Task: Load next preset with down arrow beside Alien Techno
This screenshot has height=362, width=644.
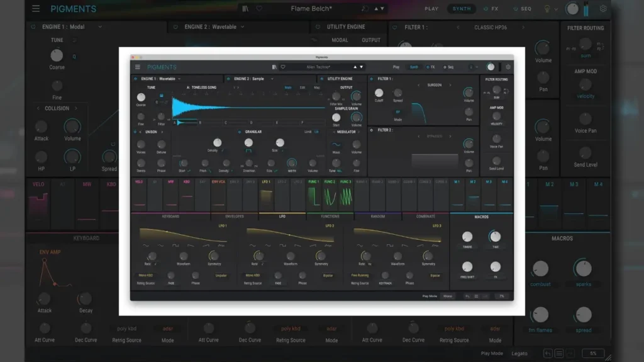Action: [x=362, y=67]
